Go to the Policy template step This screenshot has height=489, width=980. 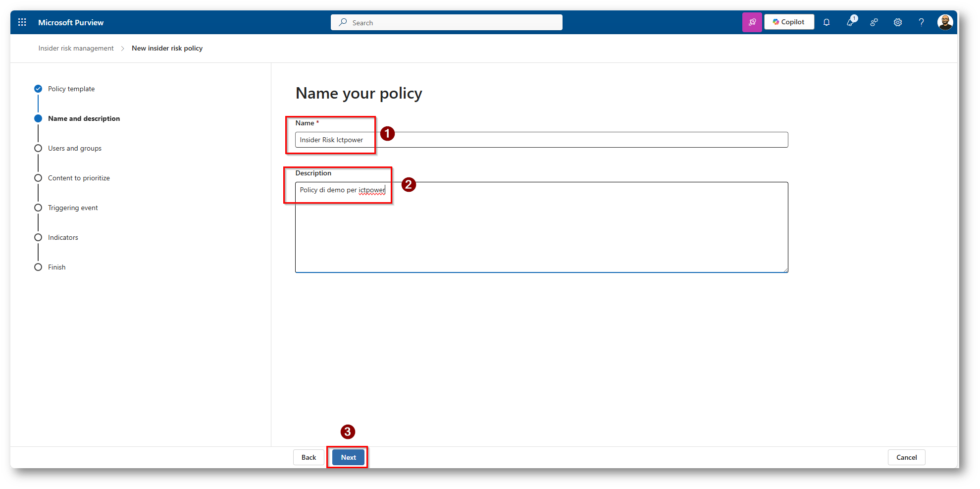point(71,89)
